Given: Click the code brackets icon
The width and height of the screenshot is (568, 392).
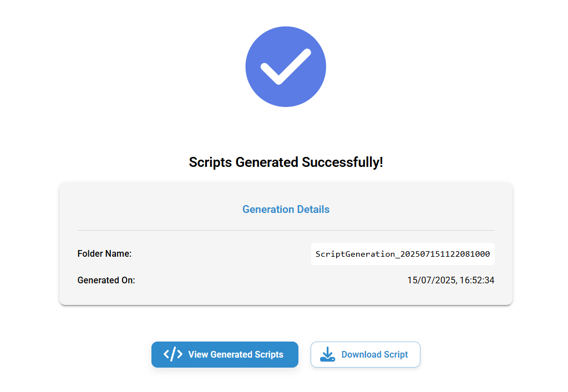Looking at the screenshot, I should coord(173,354).
